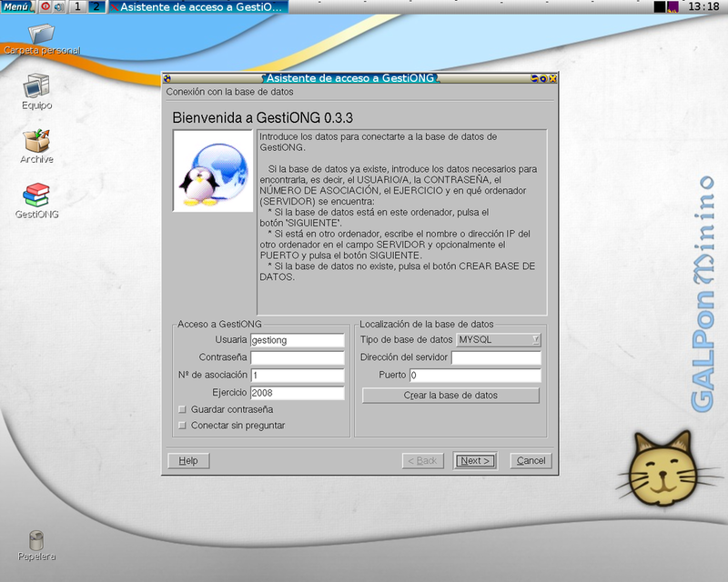Click the Cancel button
Viewport: 728px width, 582px height.
click(x=531, y=460)
